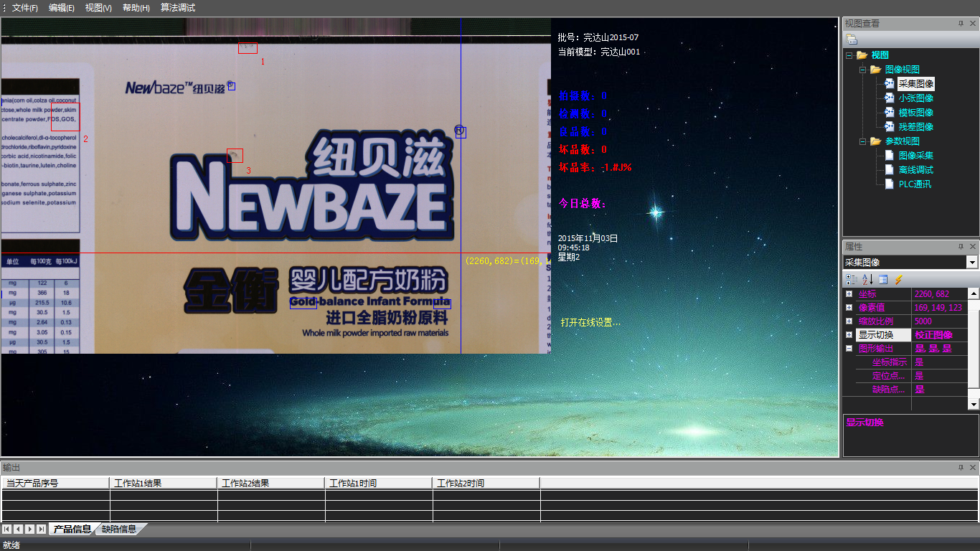Click the 视图查看 panel toolbar view icon
The width and height of the screenshot is (980, 551).
click(852, 39)
